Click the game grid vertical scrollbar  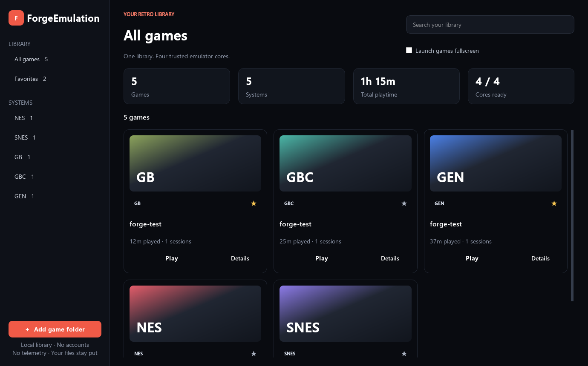point(572,216)
